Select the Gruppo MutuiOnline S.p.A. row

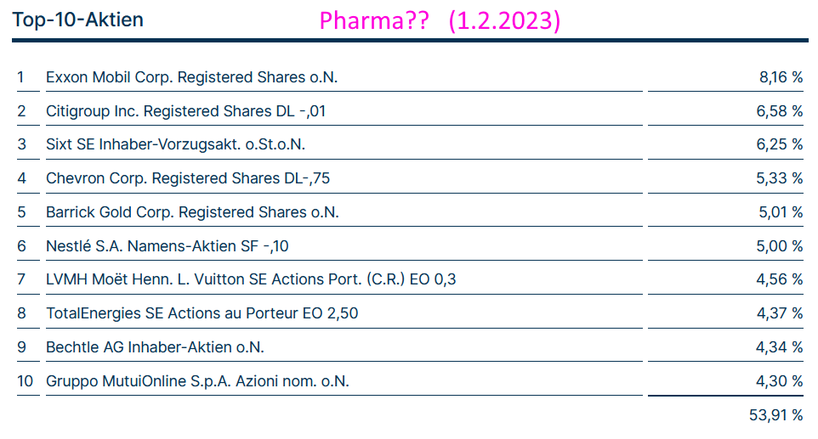[x=198, y=381]
